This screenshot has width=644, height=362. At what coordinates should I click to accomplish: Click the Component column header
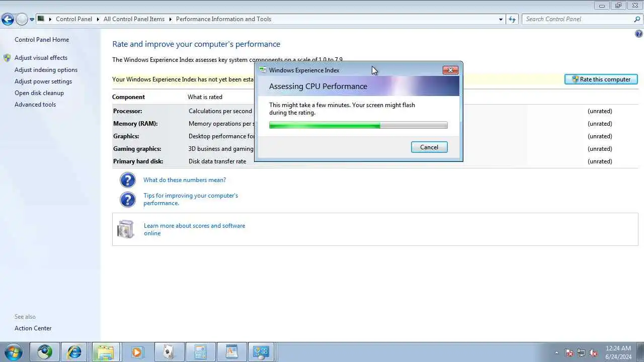click(x=128, y=97)
